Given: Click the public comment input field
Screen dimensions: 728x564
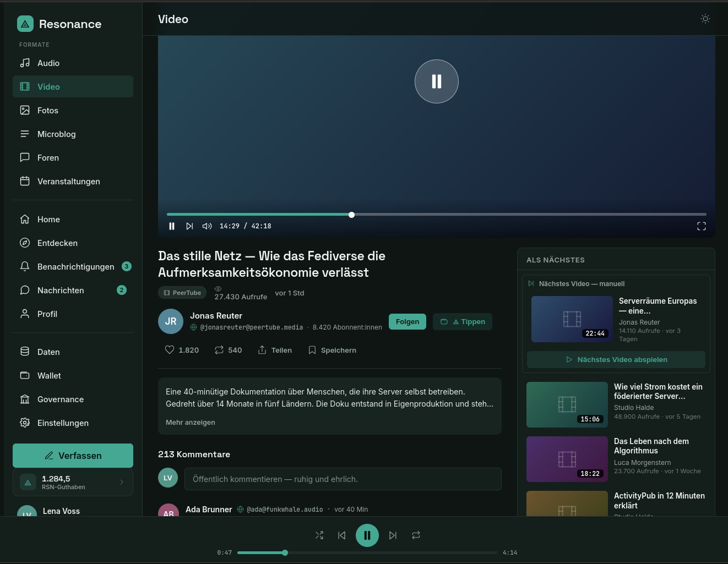Looking at the screenshot, I should 343,479.
